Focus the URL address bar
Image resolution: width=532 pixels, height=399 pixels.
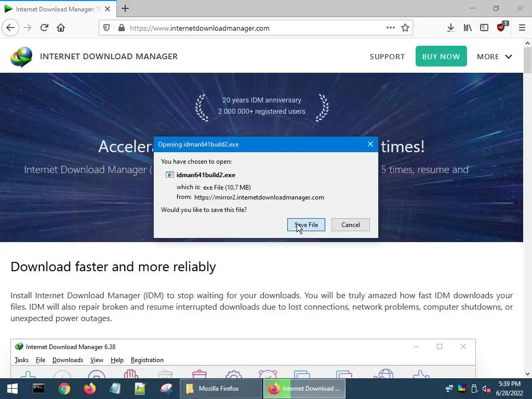(256, 28)
